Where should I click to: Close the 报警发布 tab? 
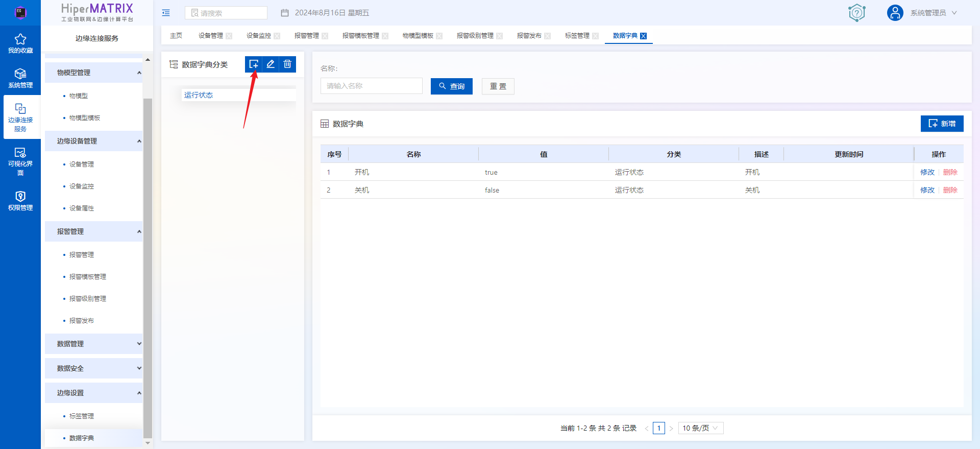(x=548, y=36)
